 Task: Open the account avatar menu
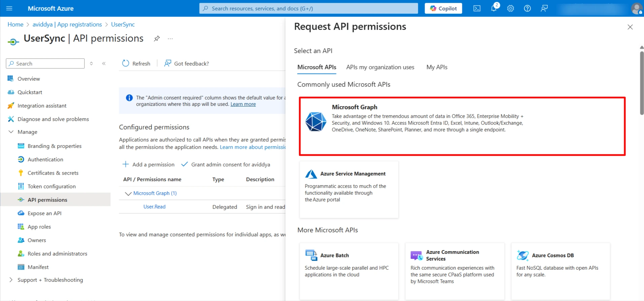point(637,8)
